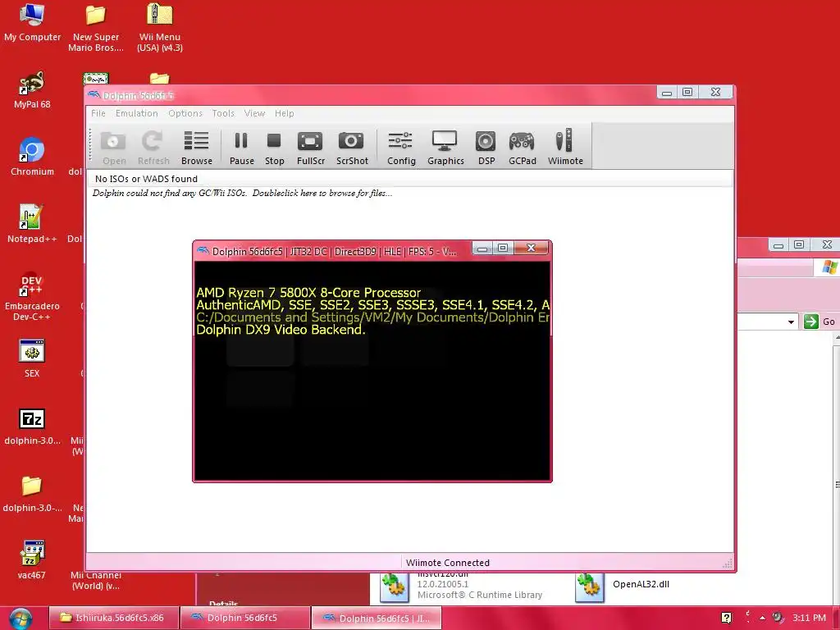Click the volume tray icon

click(778, 618)
